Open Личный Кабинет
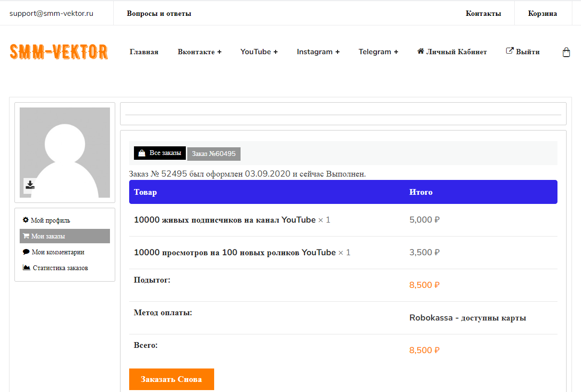This screenshot has width=581, height=392. 452,52
